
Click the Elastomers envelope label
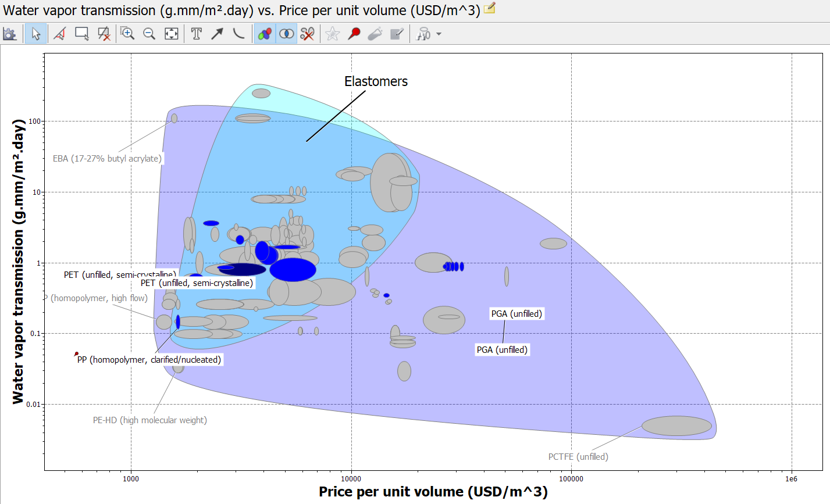tap(376, 81)
